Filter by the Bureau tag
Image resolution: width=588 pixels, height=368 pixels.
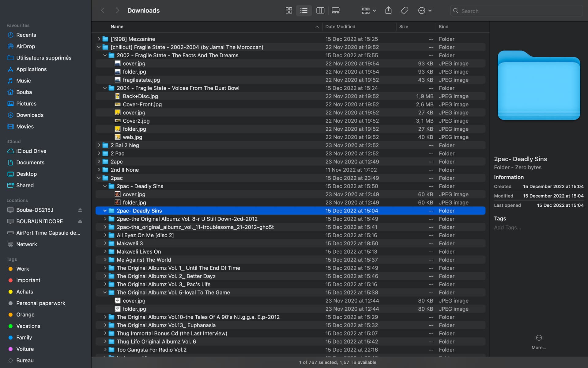[25, 360]
